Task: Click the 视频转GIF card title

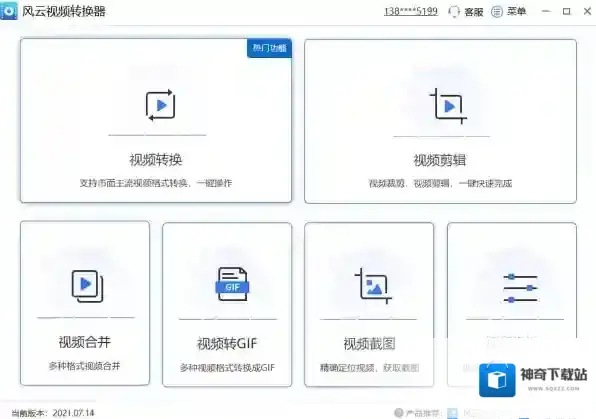Action: pos(227,344)
